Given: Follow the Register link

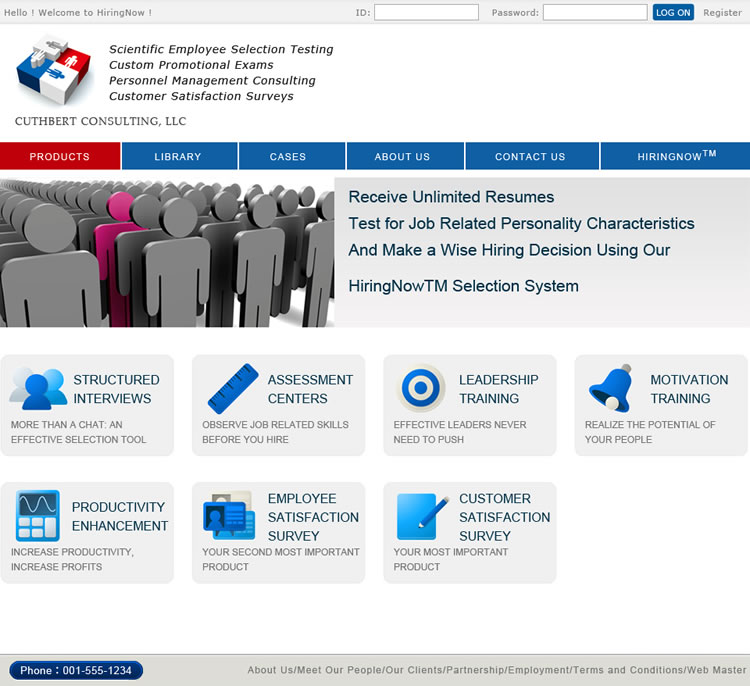Looking at the screenshot, I should [722, 13].
